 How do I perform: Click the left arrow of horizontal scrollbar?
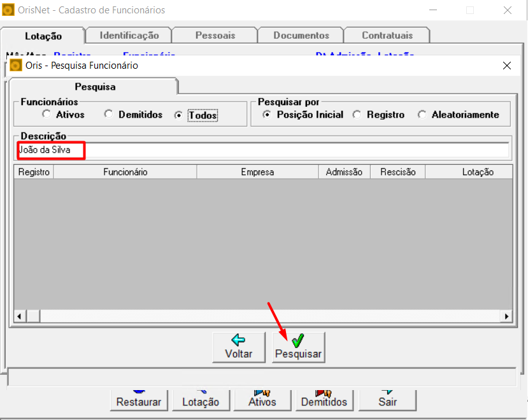[20, 316]
